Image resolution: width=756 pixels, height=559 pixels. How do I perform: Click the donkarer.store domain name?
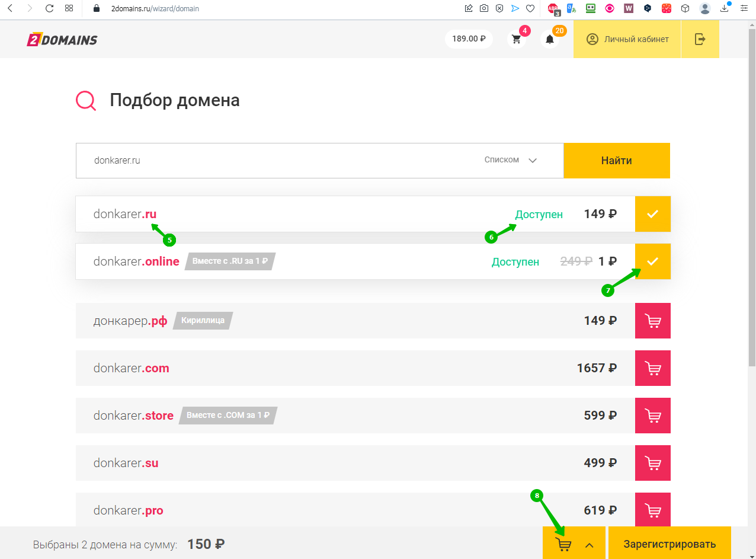click(133, 416)
